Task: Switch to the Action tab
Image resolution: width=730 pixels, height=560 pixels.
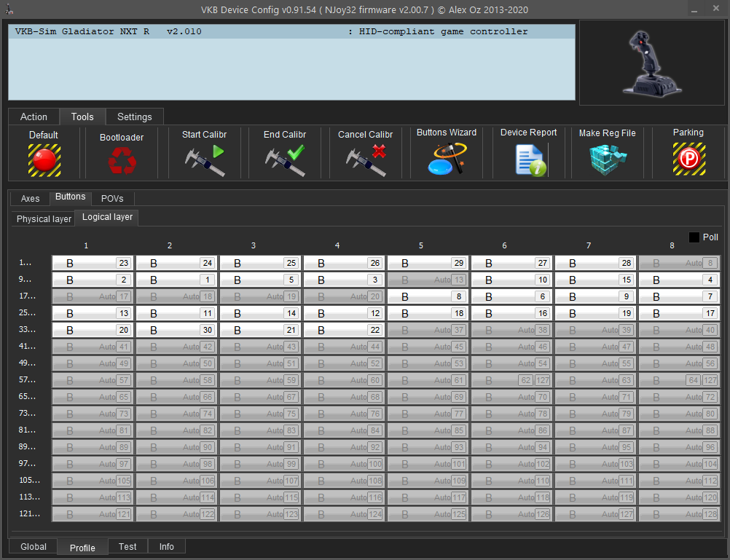Action: [x=34, y=117]
